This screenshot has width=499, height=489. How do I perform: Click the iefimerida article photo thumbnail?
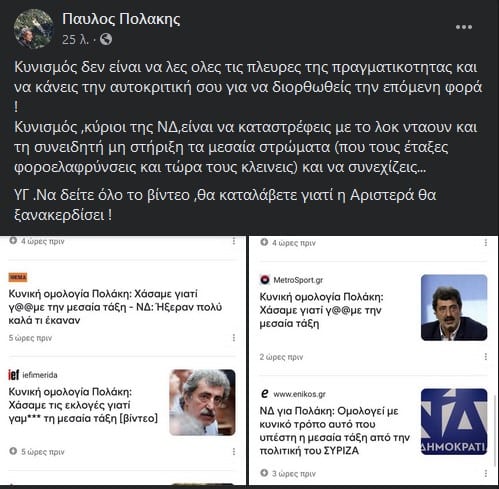point(202,402)
